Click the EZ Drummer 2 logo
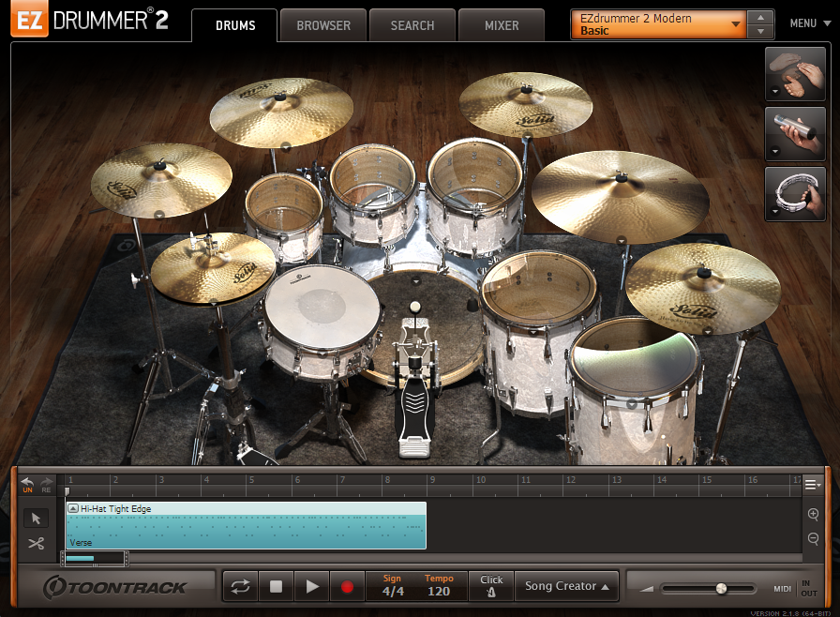 (90, 20)
